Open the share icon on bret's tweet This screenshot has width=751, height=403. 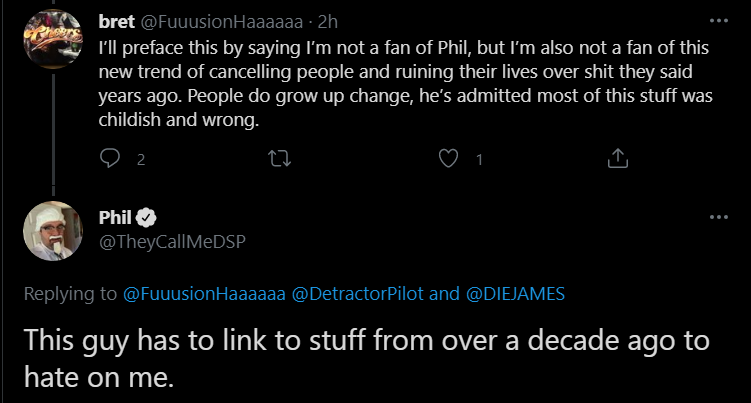click(x=617, y=158)
